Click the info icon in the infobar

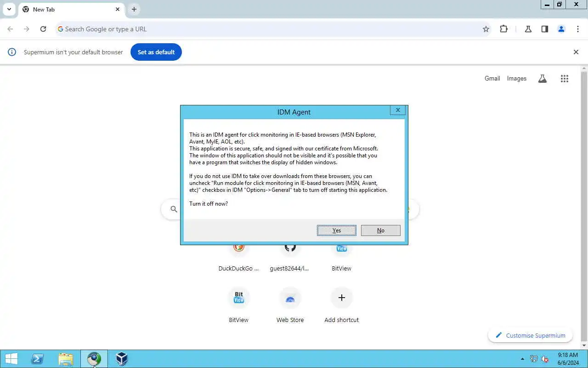pos(12,52)
